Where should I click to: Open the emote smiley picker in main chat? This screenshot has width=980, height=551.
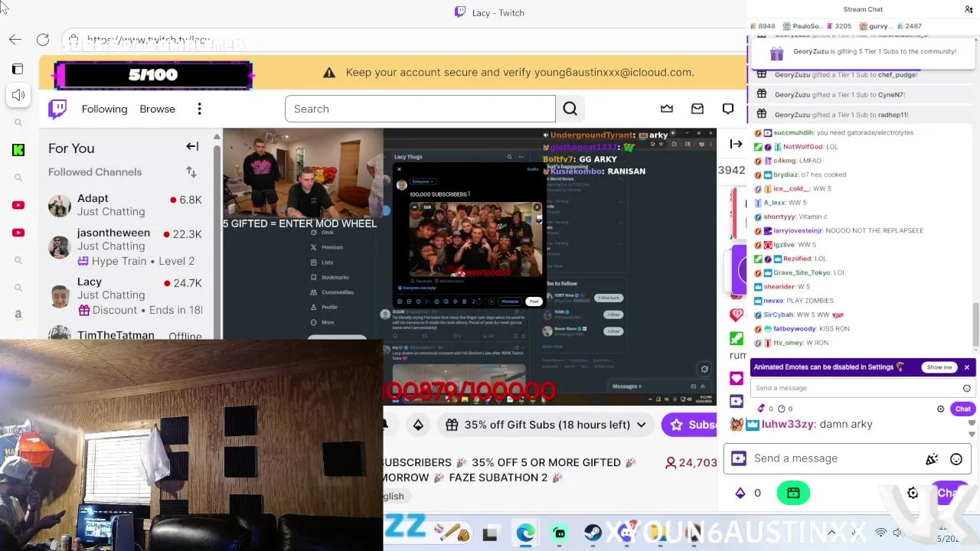[x=956, y=459]
